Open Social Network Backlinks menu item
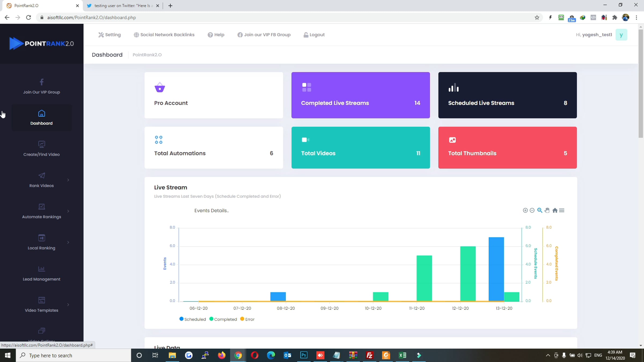Screen dimensions: 644x362 (x=164, y=35)
